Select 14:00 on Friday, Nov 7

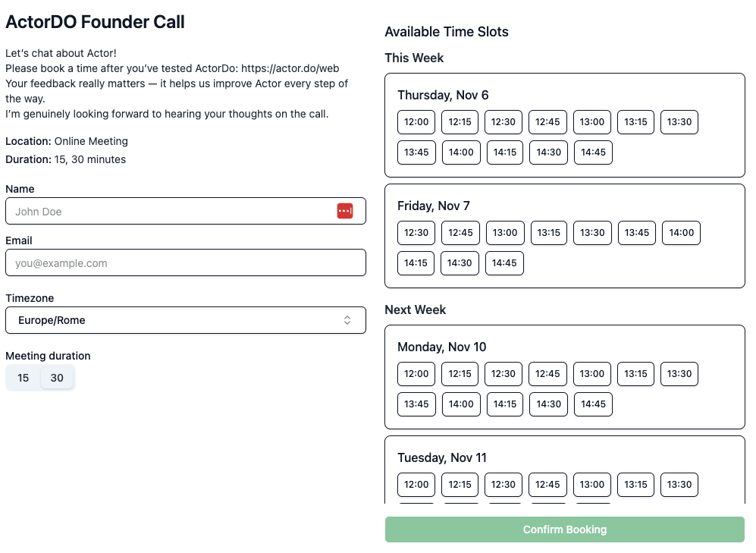click(681, 233)
